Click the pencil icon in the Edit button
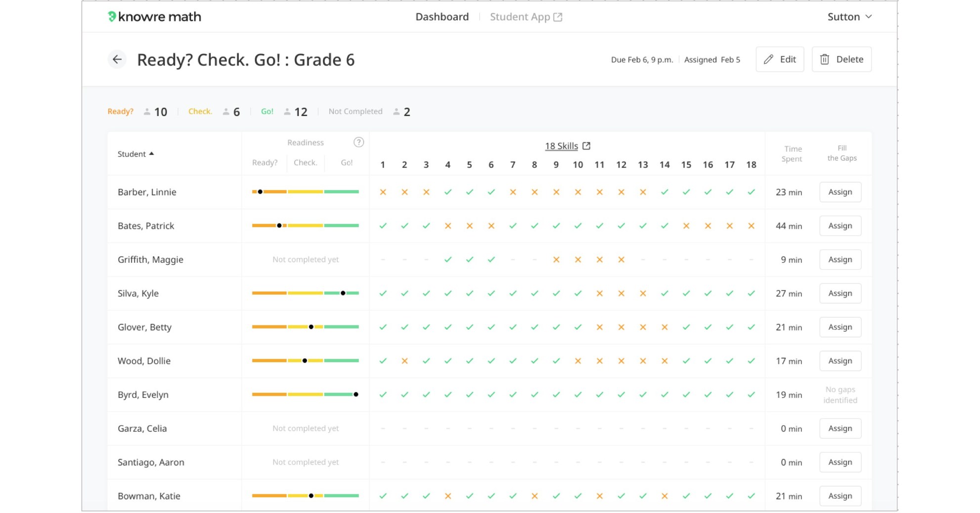 pos(768,59)
